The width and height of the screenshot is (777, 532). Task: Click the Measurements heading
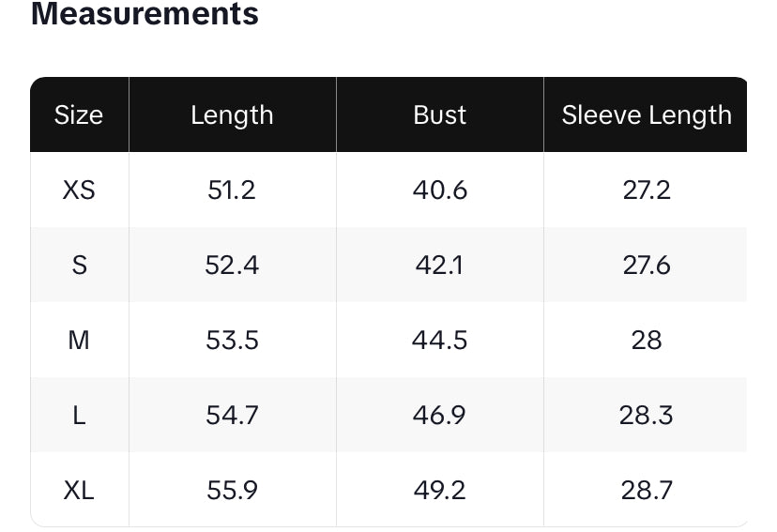point(145,14)
